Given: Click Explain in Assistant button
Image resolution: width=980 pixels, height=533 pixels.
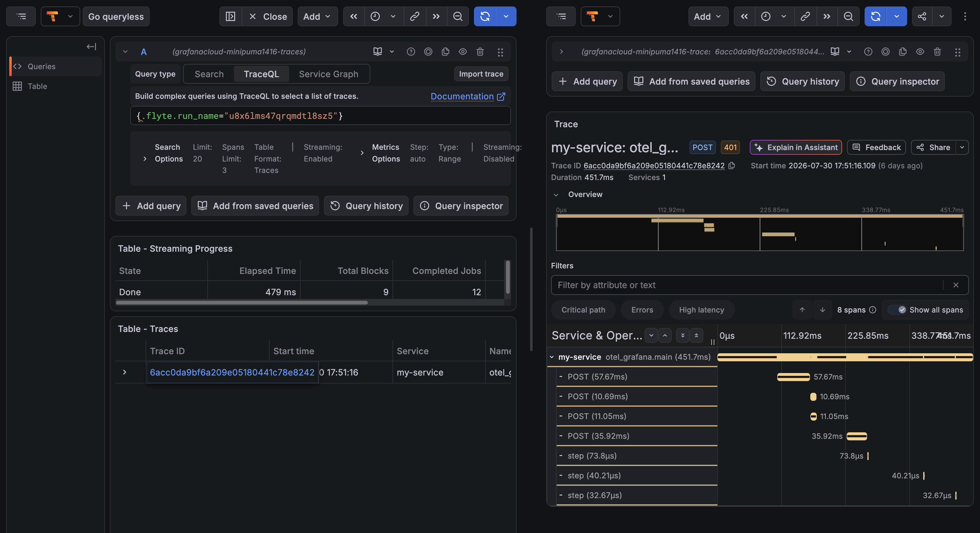Looking at the screenshot, I should tap(796, 147).
